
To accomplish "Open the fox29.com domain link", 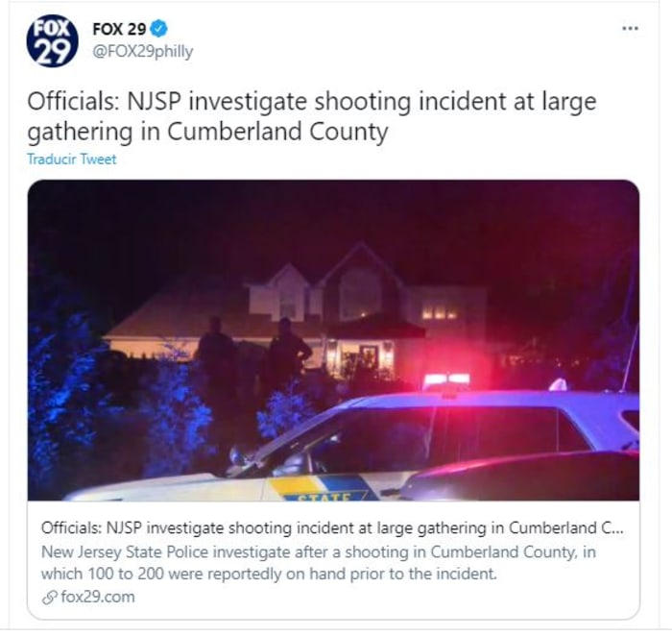I will [x=98, y=597].
